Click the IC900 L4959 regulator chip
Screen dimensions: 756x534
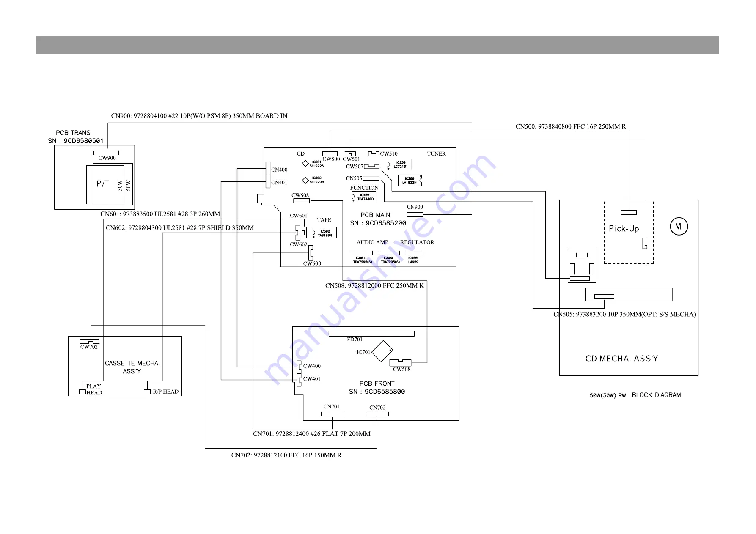[414, 253]
